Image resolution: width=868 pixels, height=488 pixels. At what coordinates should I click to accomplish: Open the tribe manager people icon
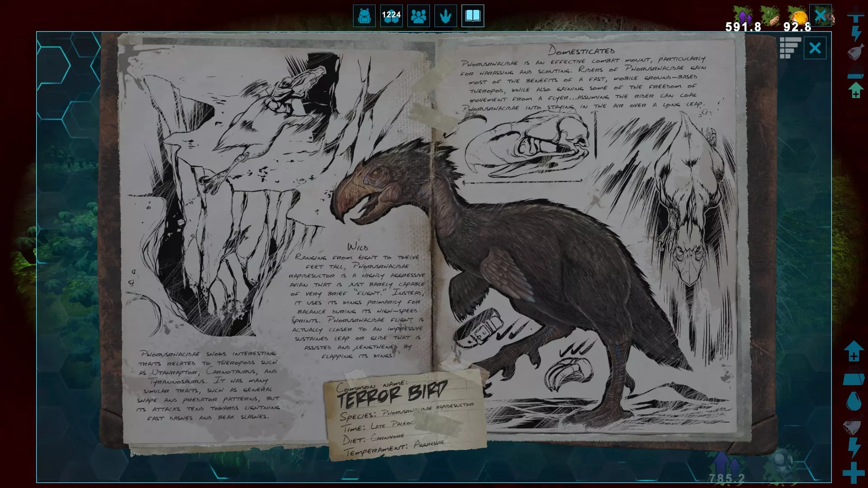pos(419,16)
